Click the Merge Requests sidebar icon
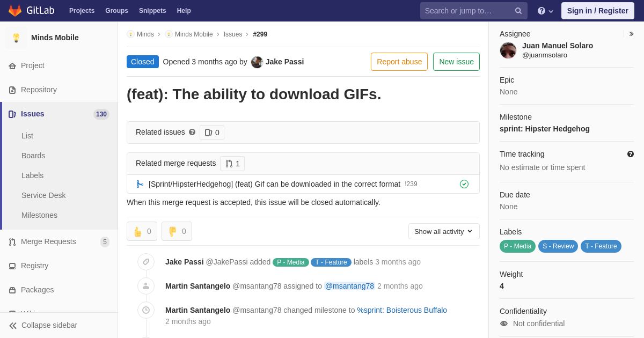This screenshot has width=644, height=338. point(12,241)
